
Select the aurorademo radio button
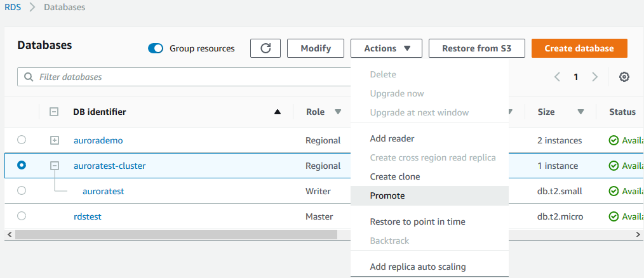[22, 140]
